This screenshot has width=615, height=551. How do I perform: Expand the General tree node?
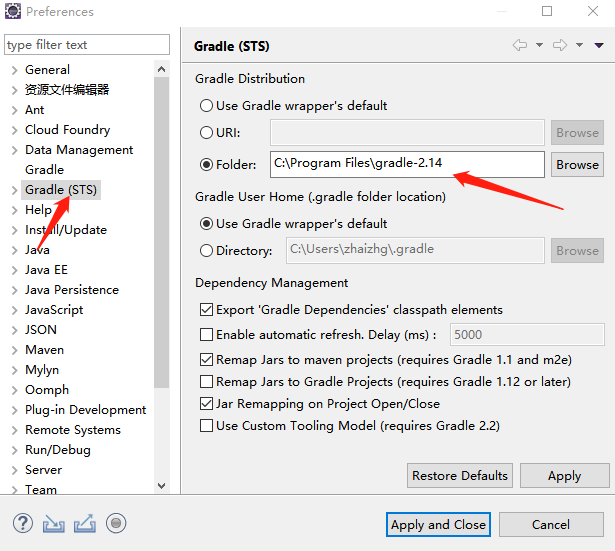[15, 70]
